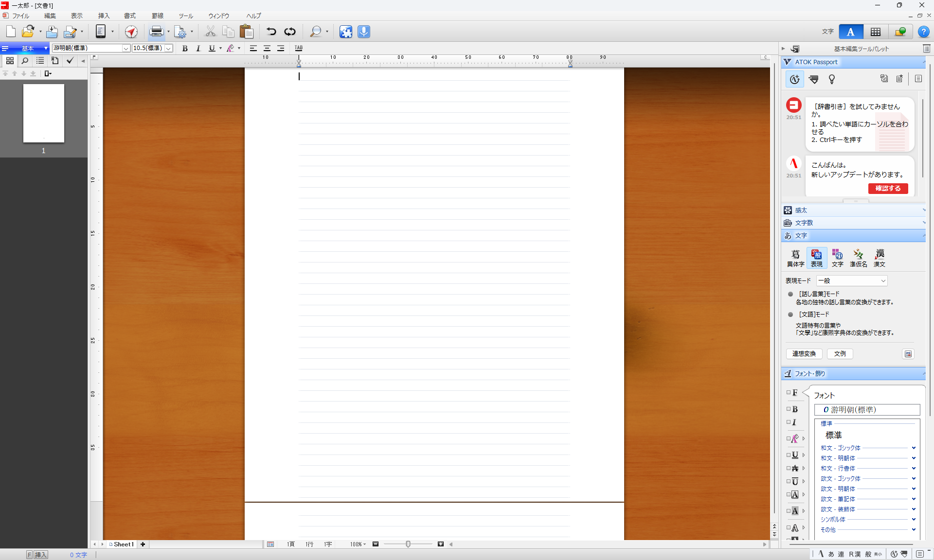934x560 pixels.
Task: Click the Undo arrow icon
Action: [271, 32]
